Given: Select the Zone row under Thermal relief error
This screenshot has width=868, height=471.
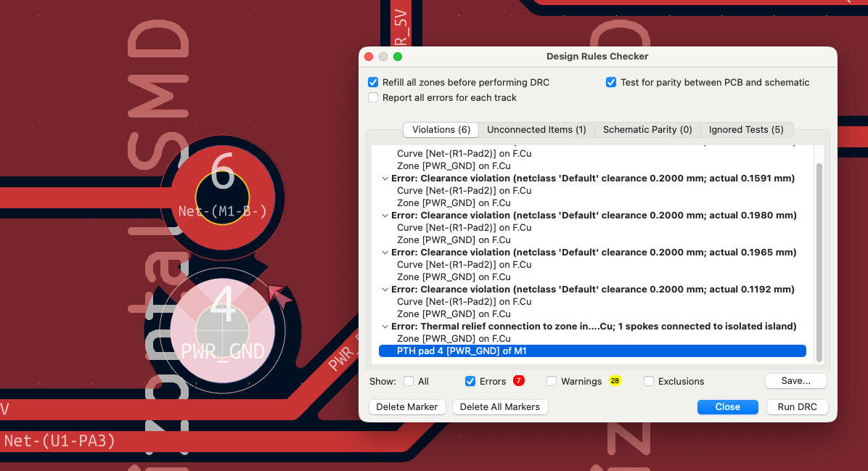Looking at the screenshot, I should point(592,339).
